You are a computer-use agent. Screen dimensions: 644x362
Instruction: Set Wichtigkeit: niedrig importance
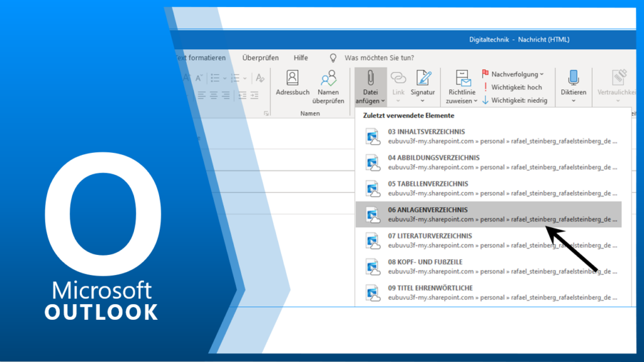[x=514, y=100]
